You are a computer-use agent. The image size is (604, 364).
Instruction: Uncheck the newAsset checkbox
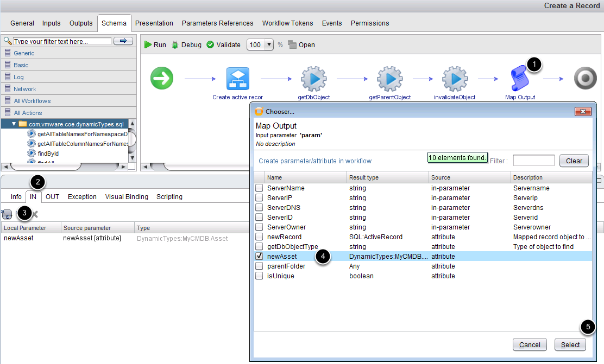[x=259, y=256]
